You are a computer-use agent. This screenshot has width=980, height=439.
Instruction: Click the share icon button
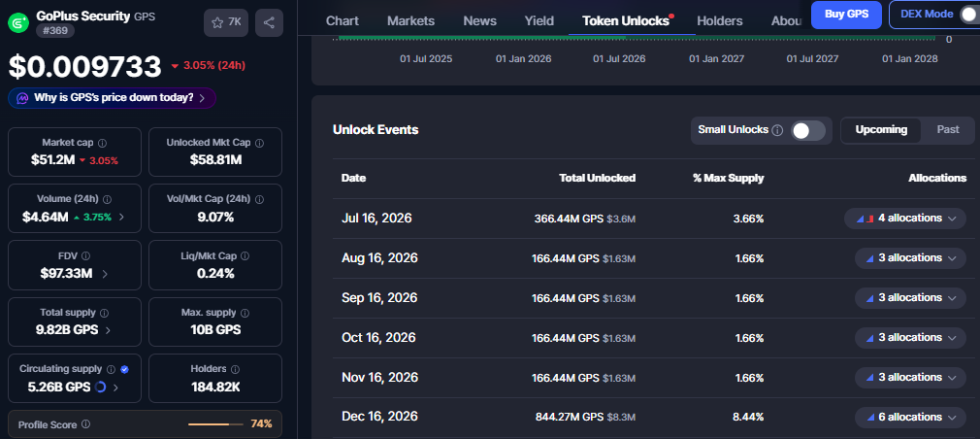tap(269, 22)
